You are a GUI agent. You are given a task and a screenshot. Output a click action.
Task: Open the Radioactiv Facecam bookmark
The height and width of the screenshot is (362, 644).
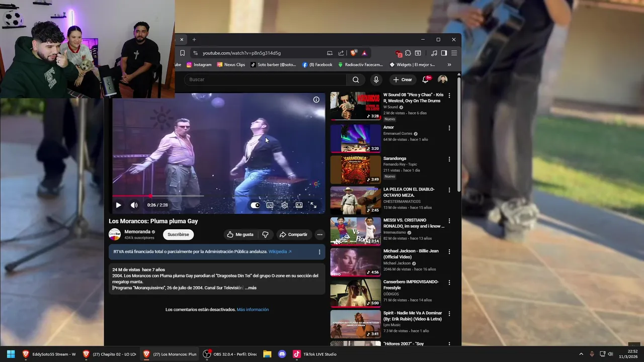pyautogui.click(x=360, y=64)
